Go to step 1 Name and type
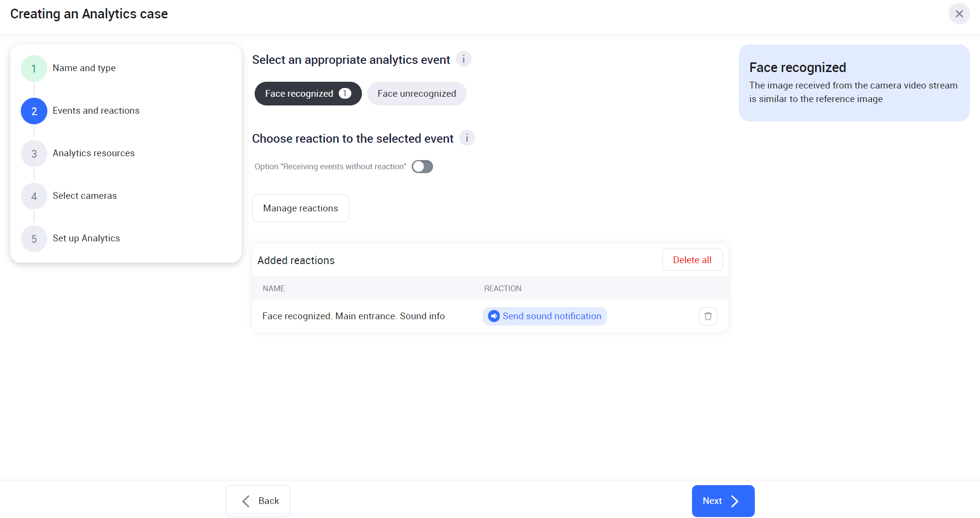This screenshot has width=980, height=518. pos(84,68)
